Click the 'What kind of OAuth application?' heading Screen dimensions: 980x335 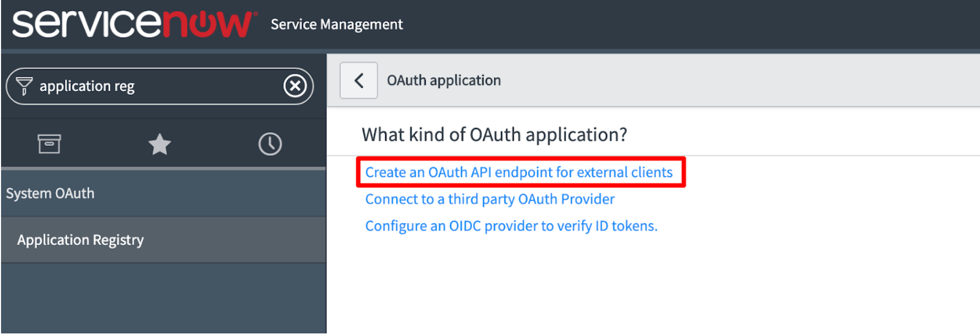coord(494,135)
